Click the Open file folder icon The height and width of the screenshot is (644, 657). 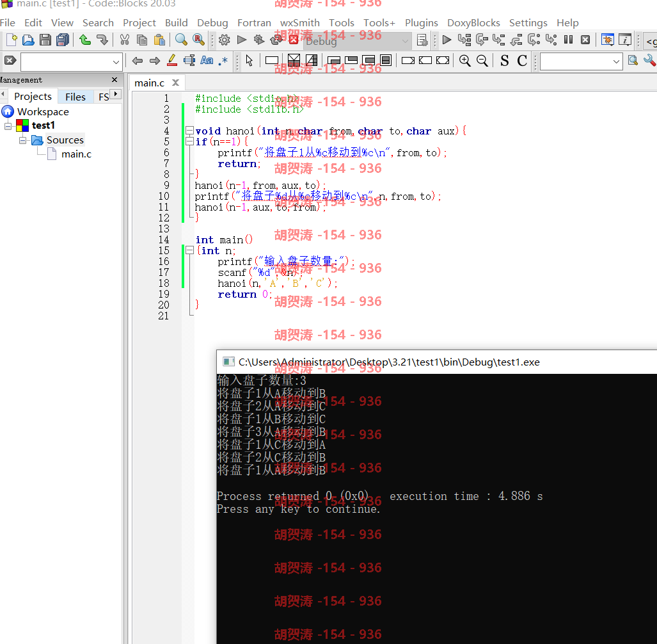tap(28, 40)
